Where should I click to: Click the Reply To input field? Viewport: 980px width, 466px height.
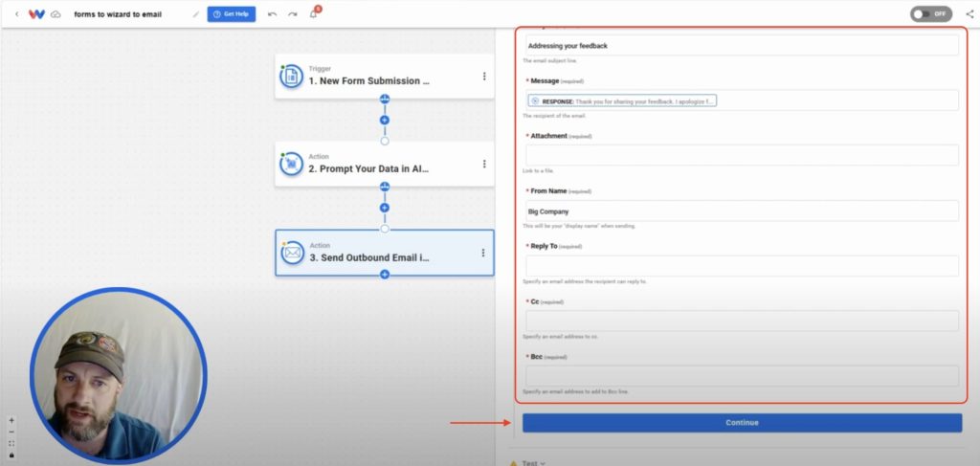click(x=742, y=266)
